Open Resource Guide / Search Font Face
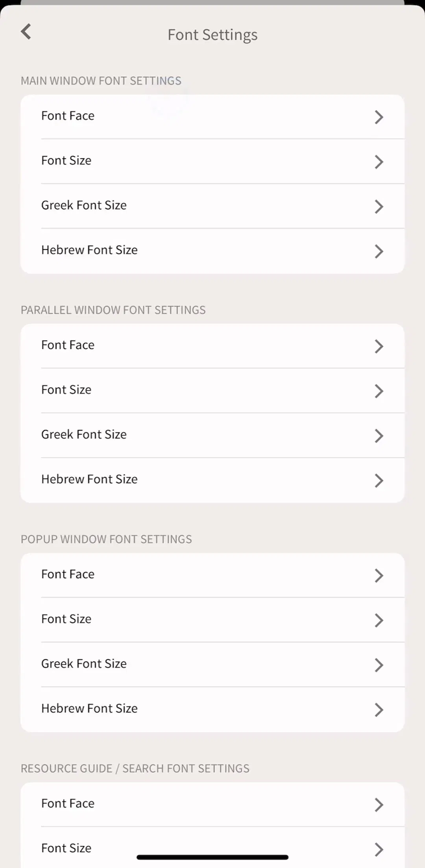The width and height of the screenshot is (425, 868). tap(213, 804)
